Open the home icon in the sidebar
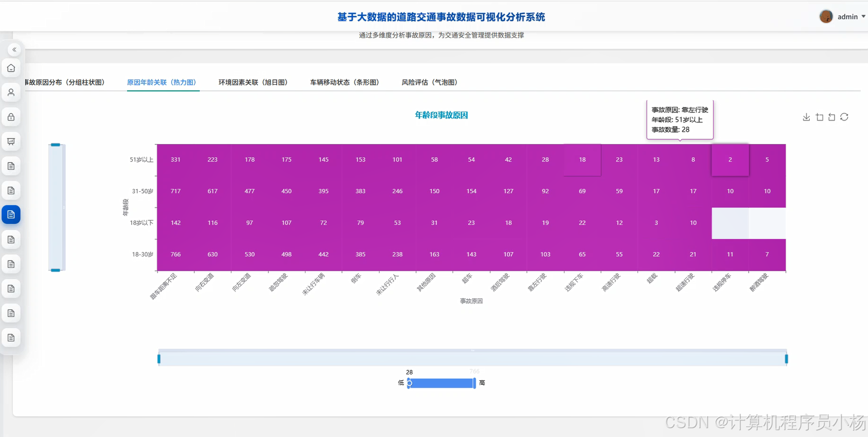The height and width of the screenshot is (437, 868). [11, 68]
